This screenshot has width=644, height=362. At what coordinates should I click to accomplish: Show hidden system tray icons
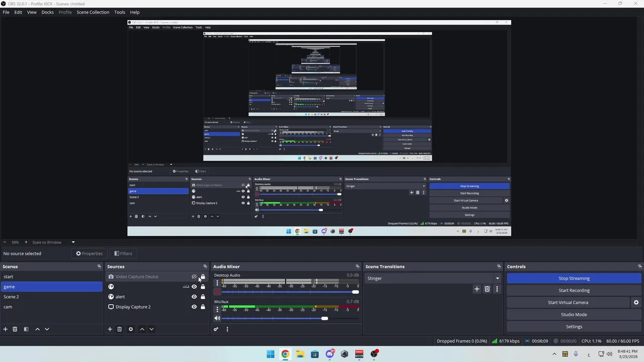(x=555, y=354)
